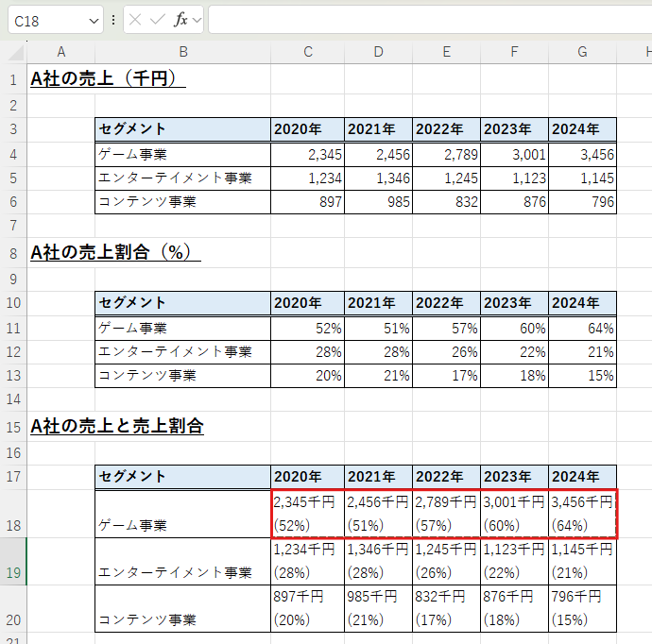Click the title cell A社の売上（千円）
The image size is (652, 644).
106,79
